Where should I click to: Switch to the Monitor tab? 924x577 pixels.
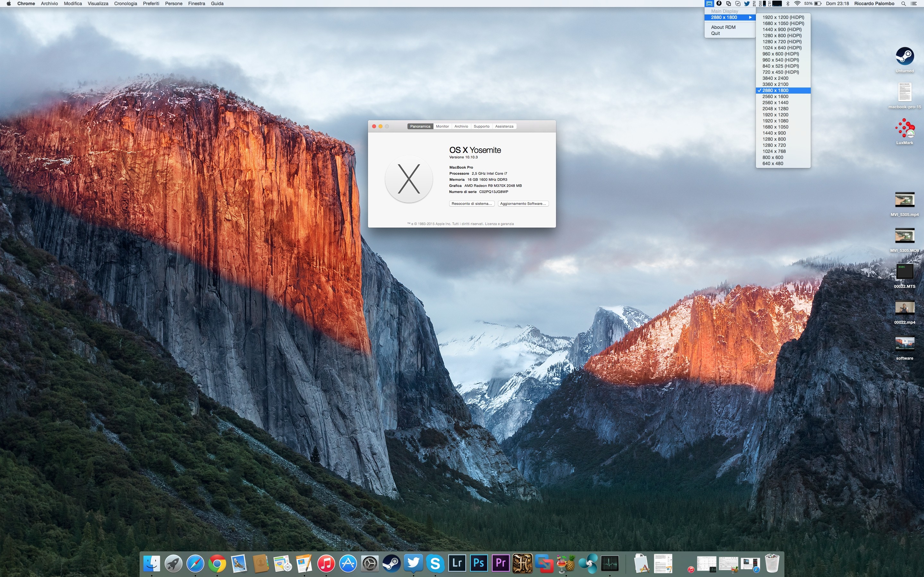pyautogui.click(x=442, y=126)
